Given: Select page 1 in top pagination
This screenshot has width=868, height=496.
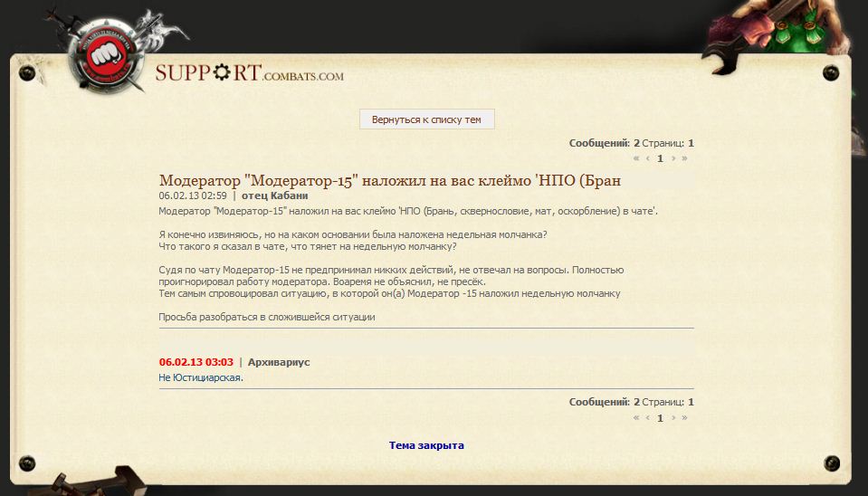Looking at the screenshot, I should pos(660,158).
